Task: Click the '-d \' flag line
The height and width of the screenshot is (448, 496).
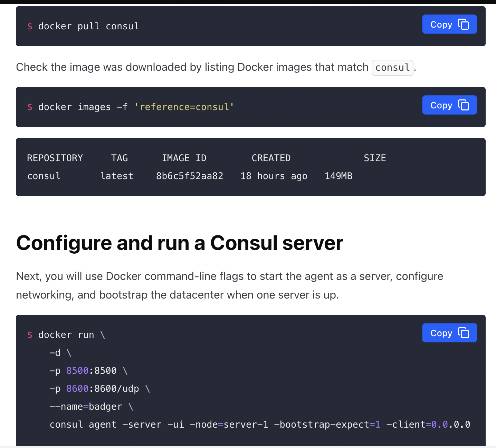Action: click(x=60, y=353)
